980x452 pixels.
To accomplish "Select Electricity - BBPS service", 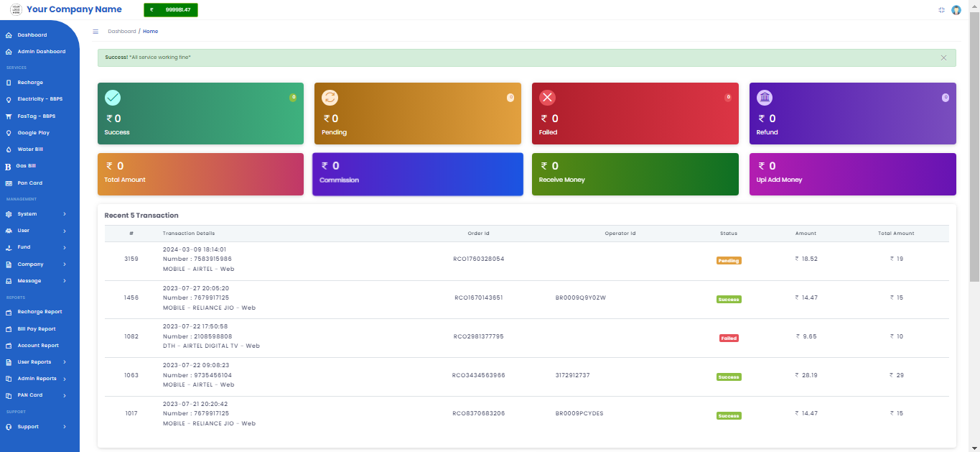I will (x=39, y=99).
